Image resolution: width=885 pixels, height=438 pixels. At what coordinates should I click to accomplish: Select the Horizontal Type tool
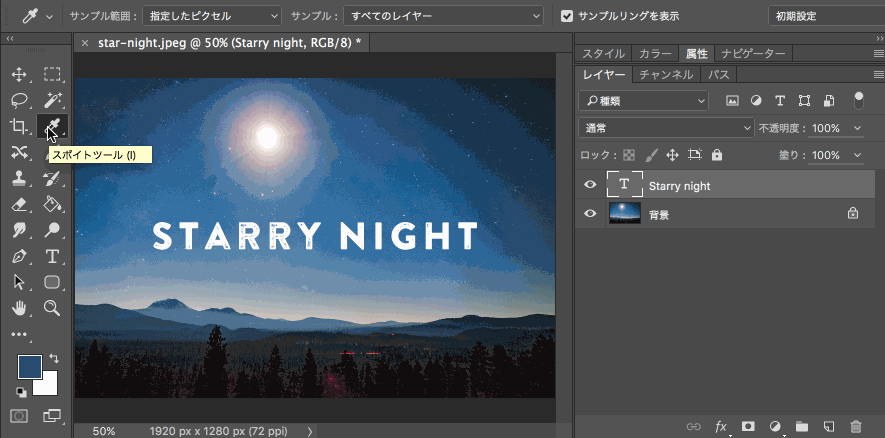[52, 256]
